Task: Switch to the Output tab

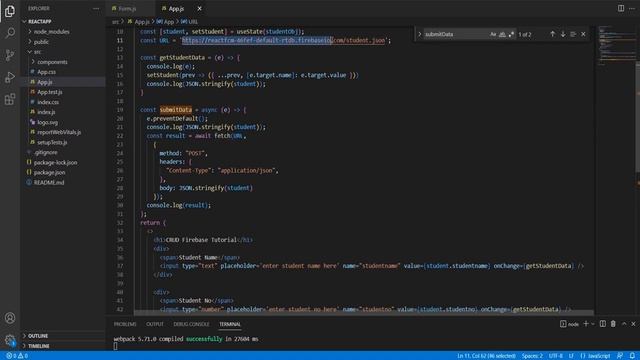Action: (x=155, y=324)
